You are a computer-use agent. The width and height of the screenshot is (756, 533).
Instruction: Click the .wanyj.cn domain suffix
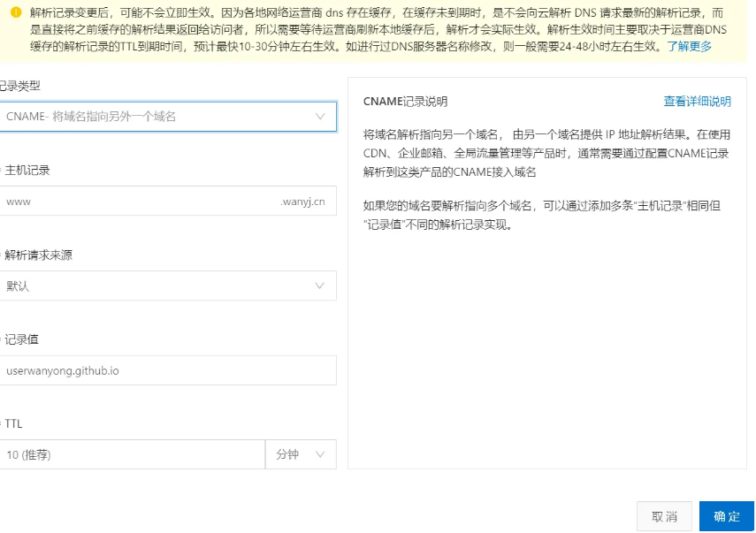pyautogui.click(x=302, y=202)
